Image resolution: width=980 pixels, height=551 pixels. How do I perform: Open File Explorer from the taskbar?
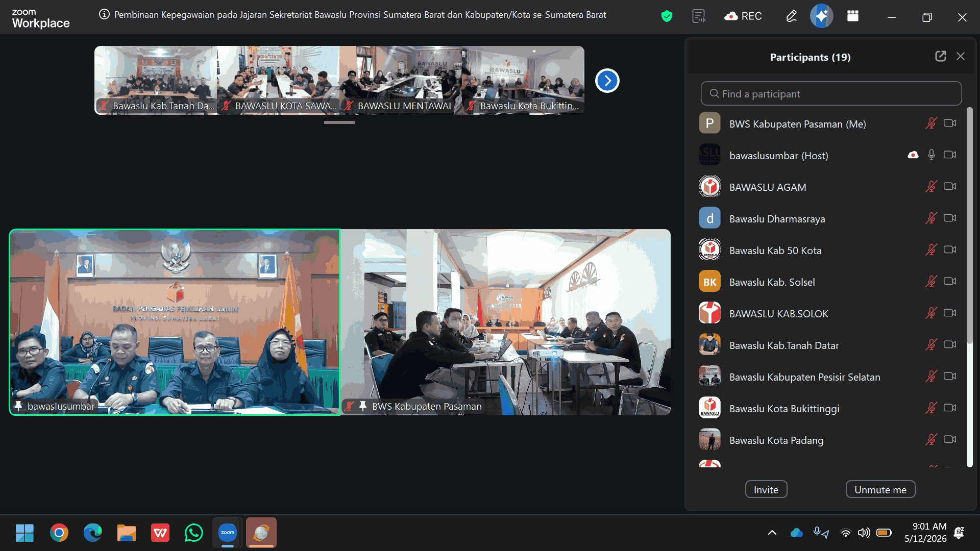tap(127, 533)
